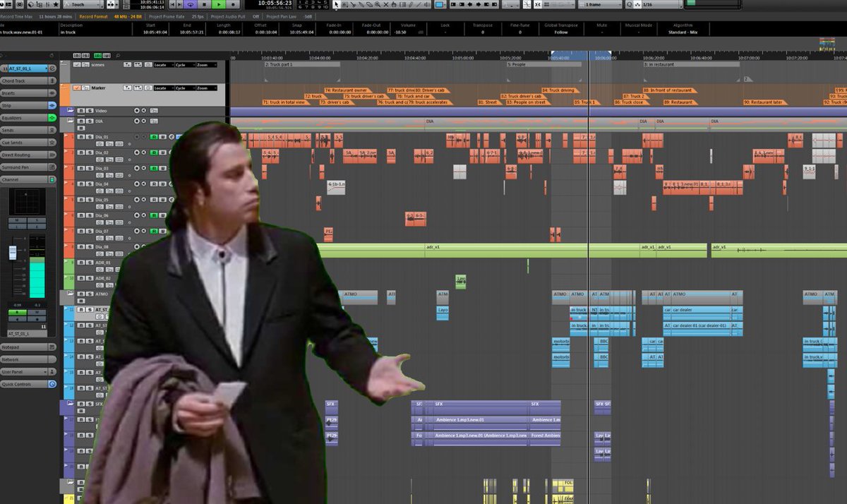Image resolution: width=847 pixels, height=504 pixels.
Task: Click the Record transport button
Action: pos(234,4)
